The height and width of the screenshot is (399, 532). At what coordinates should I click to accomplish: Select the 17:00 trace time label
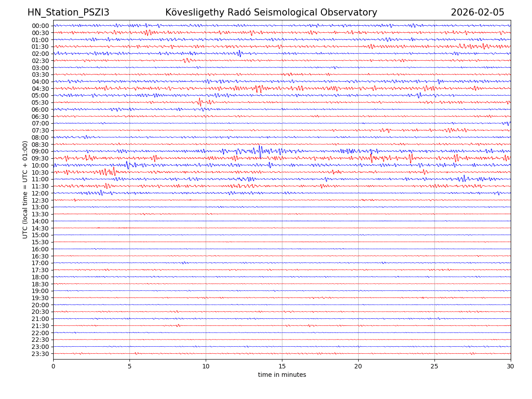coord(40,263)
